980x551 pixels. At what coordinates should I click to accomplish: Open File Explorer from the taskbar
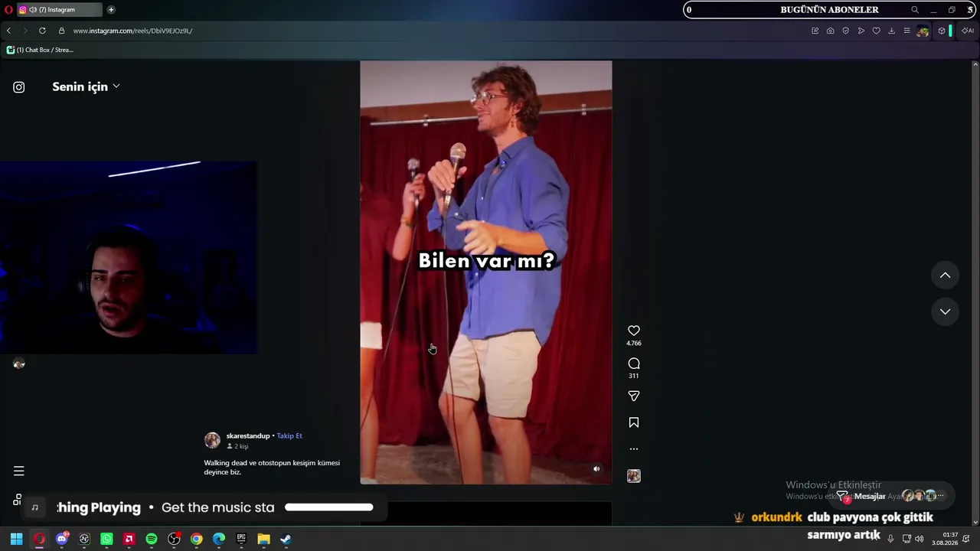pyautogui.click(x=263, y=539)
